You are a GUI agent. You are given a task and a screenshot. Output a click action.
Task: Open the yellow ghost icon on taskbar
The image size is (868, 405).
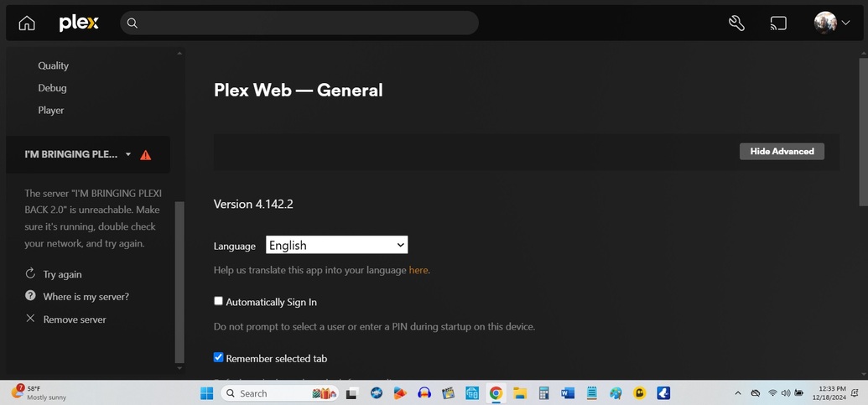point(640,393)
